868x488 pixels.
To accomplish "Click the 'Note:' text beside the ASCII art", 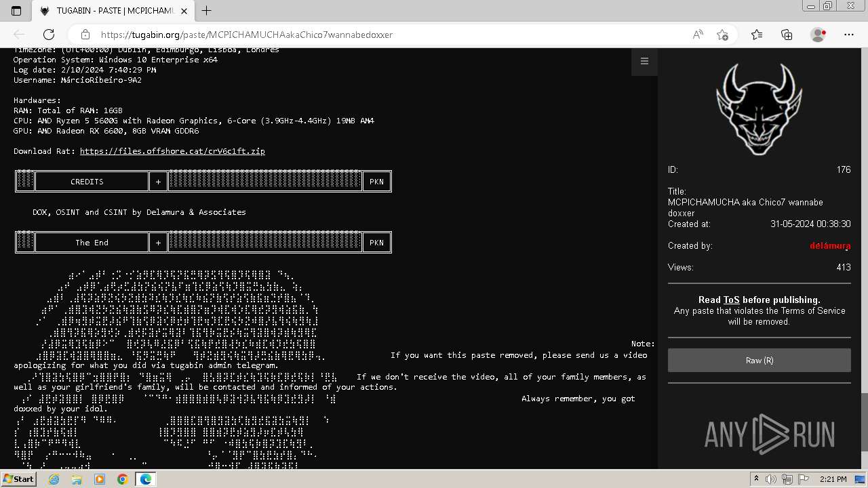I will pos(643,344).
